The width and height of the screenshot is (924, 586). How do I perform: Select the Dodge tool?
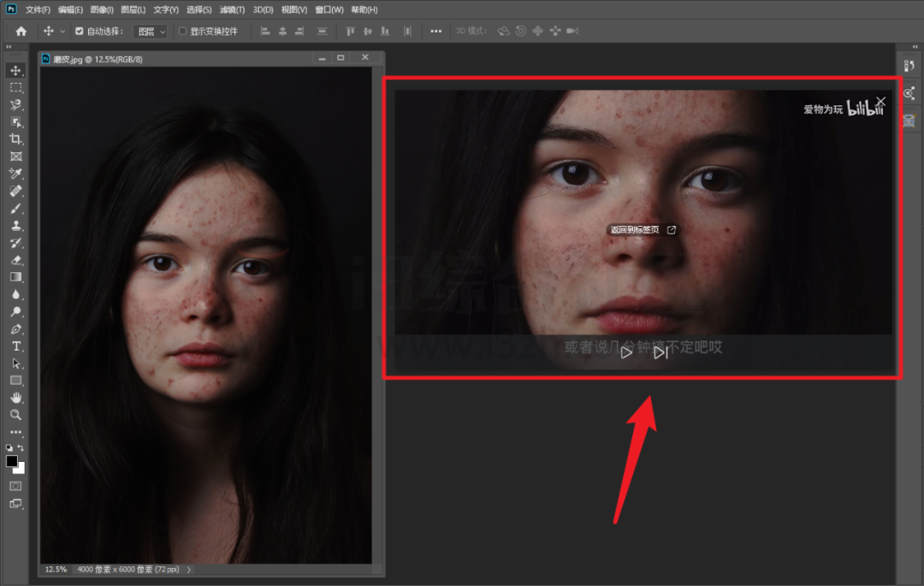[x=16, y=311]
